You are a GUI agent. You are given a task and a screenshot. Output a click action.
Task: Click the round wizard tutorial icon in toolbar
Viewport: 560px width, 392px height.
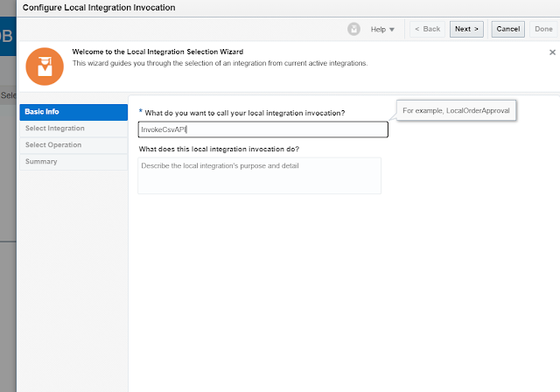tap(356, 29)
